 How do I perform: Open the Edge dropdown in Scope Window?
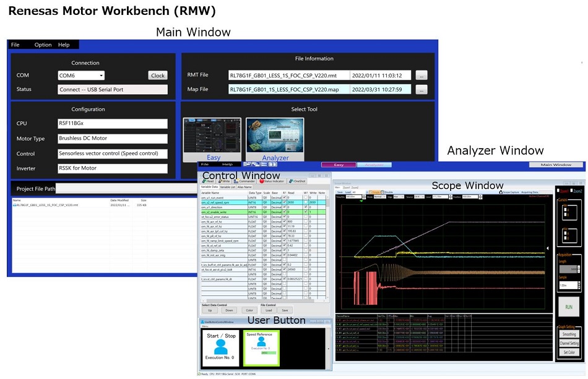pyautogui.click(x=399, y=197)
